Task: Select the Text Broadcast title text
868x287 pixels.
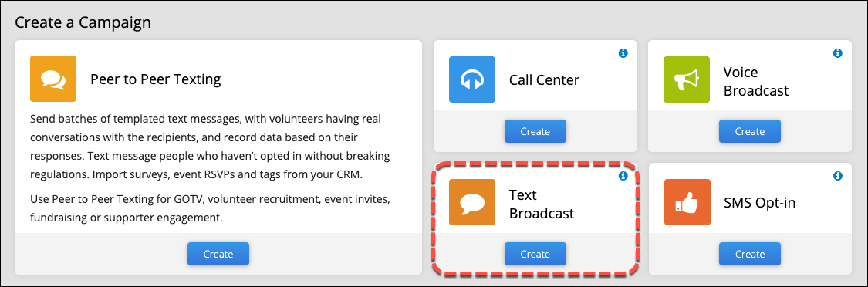Action: (x=542, y=204)
